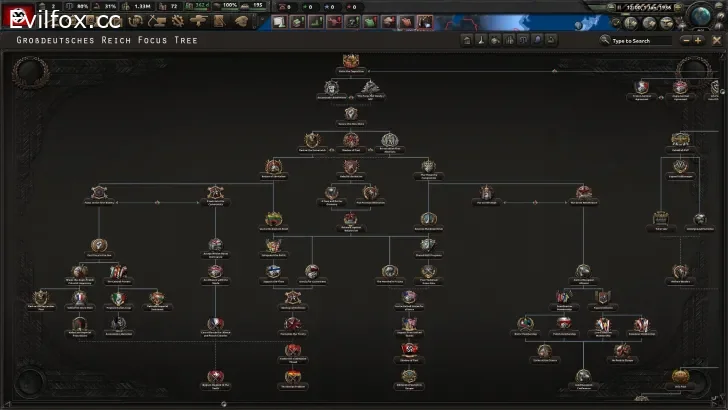Click the focus with the Italian flag icon
728x410 pixels.
[119, 297]
